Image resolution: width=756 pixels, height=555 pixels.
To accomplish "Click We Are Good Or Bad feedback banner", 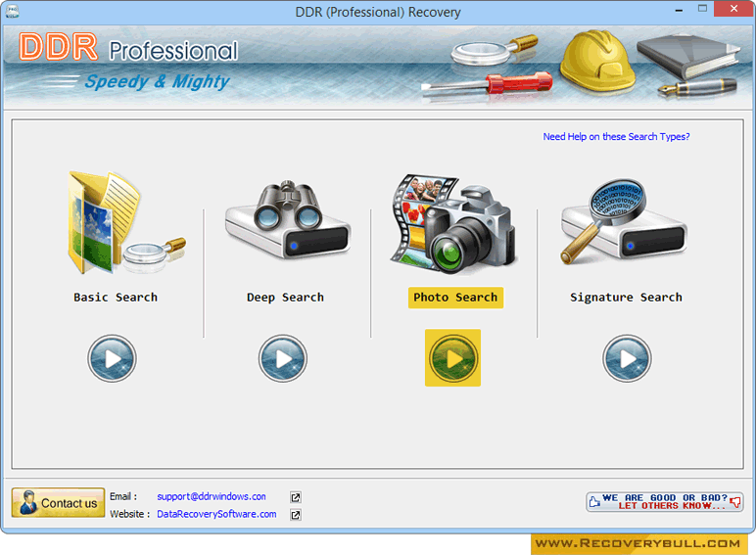I will pyautogui.click(x=664, y=501).
